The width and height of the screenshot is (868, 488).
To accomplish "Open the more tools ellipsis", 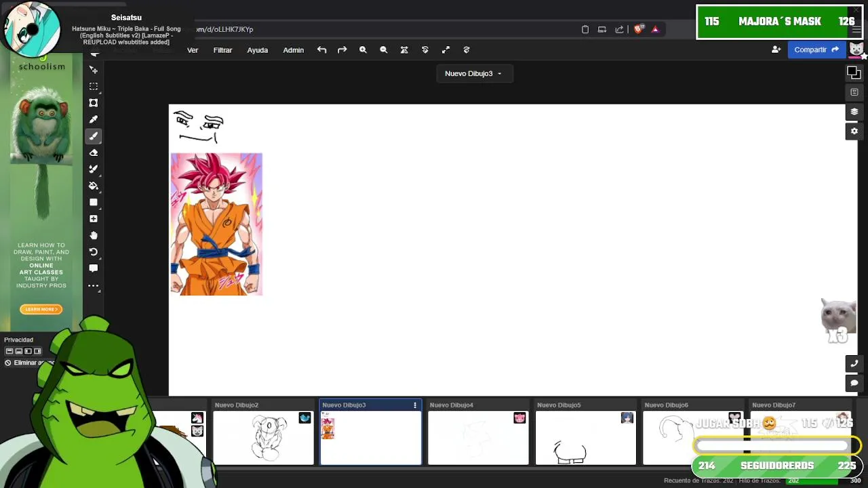I will pos(94,285).
